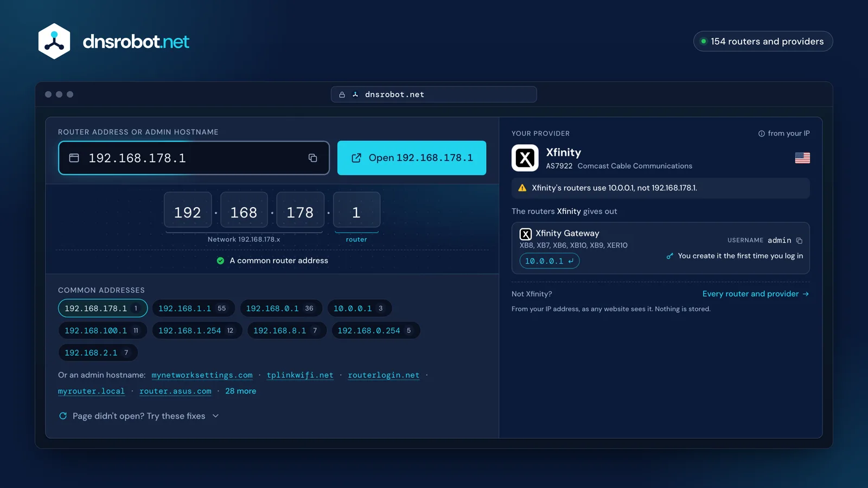The height and width of the screenshot is (488, 868).
Task: Copy the admin username
Action: click(799, 240)
